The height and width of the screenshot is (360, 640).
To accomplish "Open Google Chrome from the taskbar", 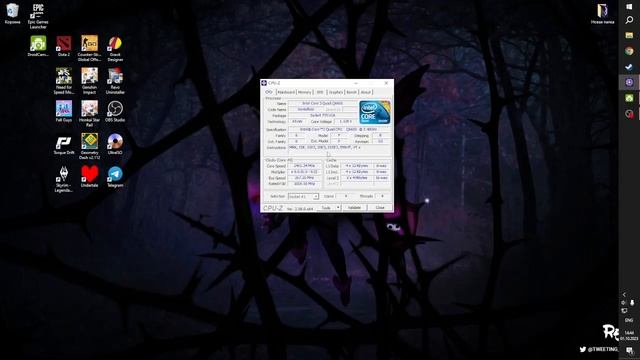I will (629, 51).
